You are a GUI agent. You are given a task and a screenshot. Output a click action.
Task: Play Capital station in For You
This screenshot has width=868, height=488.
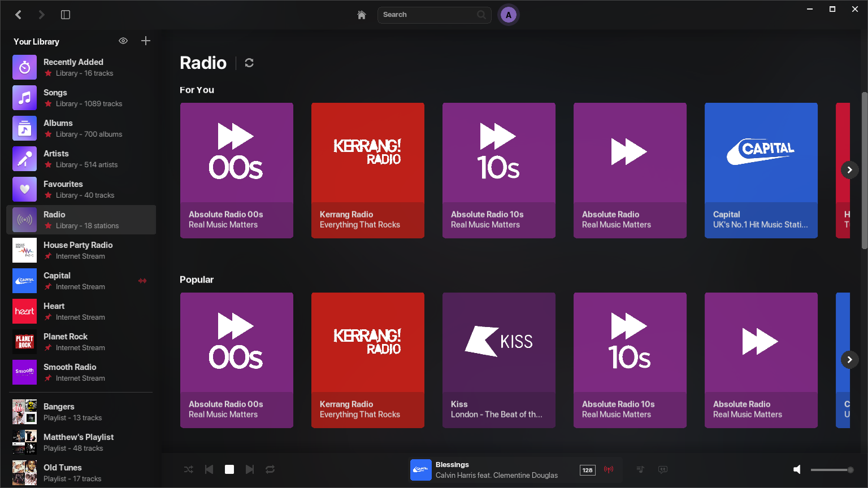(761, 171)
